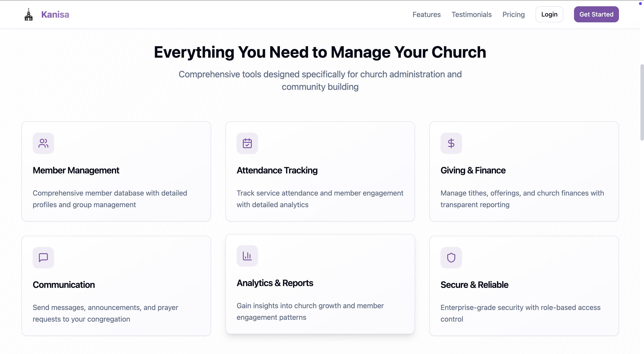
Task: Click the Secure & Reliable shield icon
Action: [451, 257]
